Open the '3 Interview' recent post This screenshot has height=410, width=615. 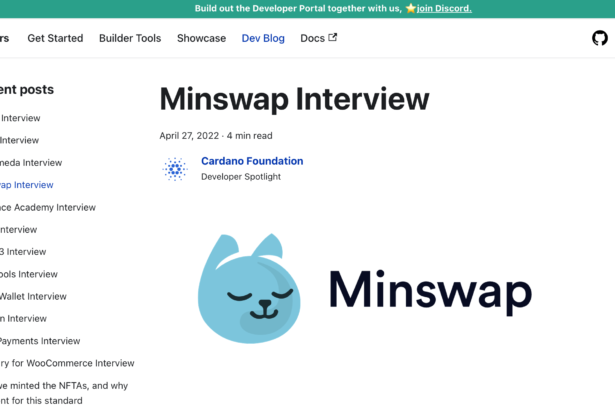pos(23,251)
